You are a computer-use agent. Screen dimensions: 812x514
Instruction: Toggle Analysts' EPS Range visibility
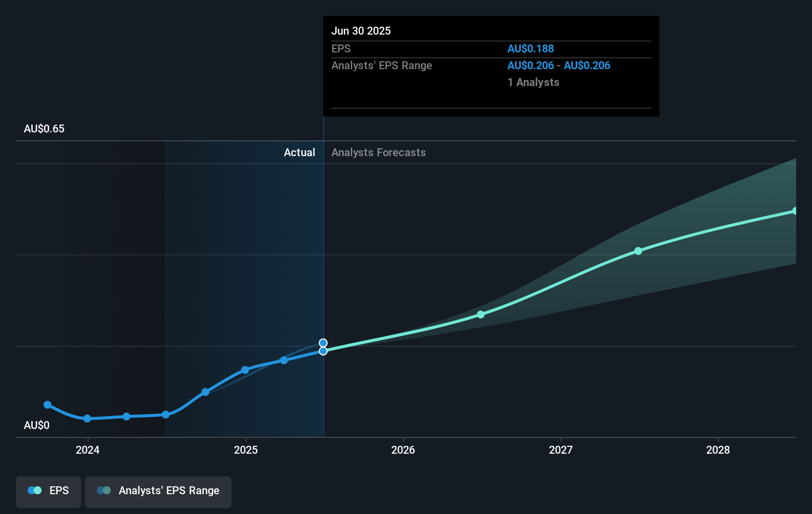point(158,492)
